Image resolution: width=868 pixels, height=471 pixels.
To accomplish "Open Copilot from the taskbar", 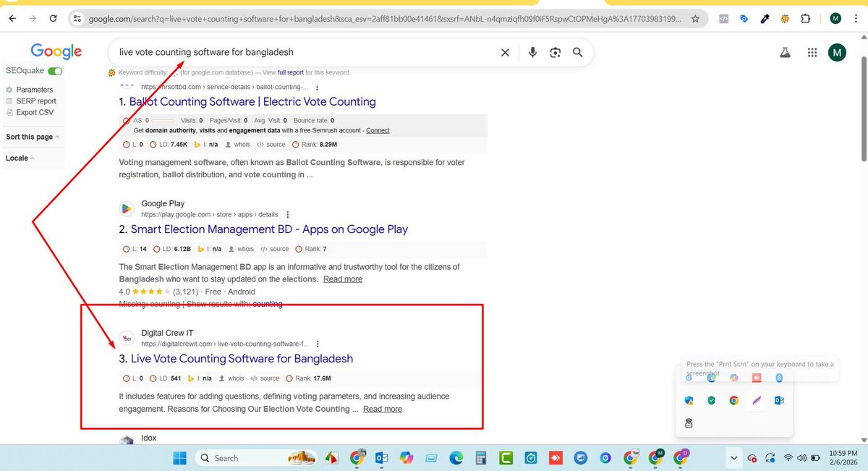I will pyautogui.click(x=407, y=458).
